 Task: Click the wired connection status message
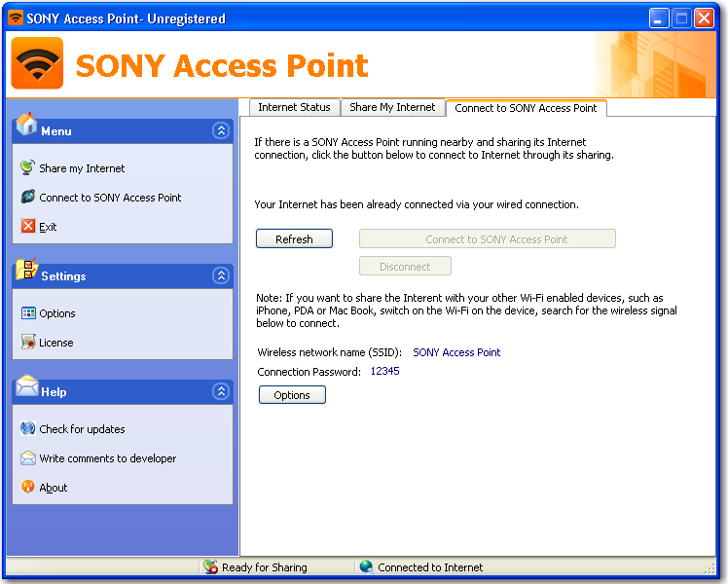pyautogui.click(x=417, y=204)
